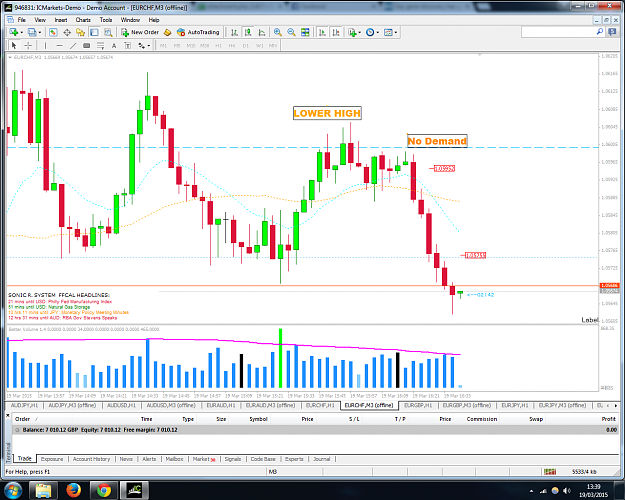Image resolution: width=625 pixels, height=500 pixels.
Task: Show hidden system tray icons arrow
Action: (x=531, y=490)
